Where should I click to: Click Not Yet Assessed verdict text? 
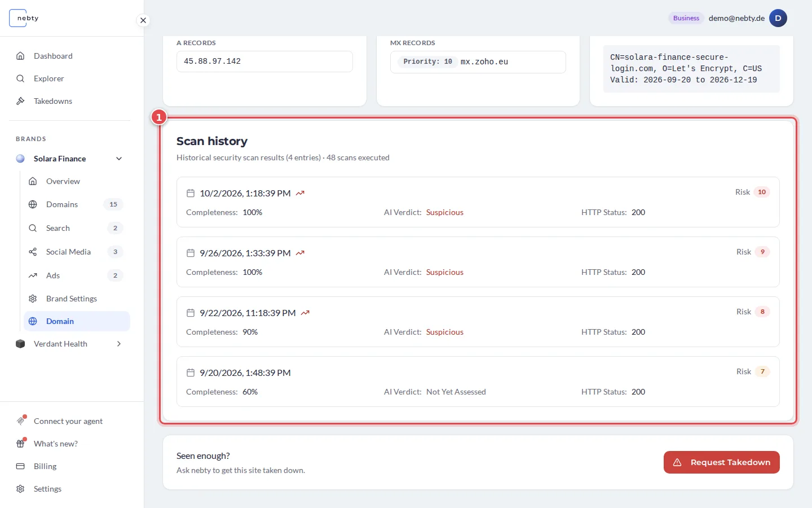(x=456, y=392)
